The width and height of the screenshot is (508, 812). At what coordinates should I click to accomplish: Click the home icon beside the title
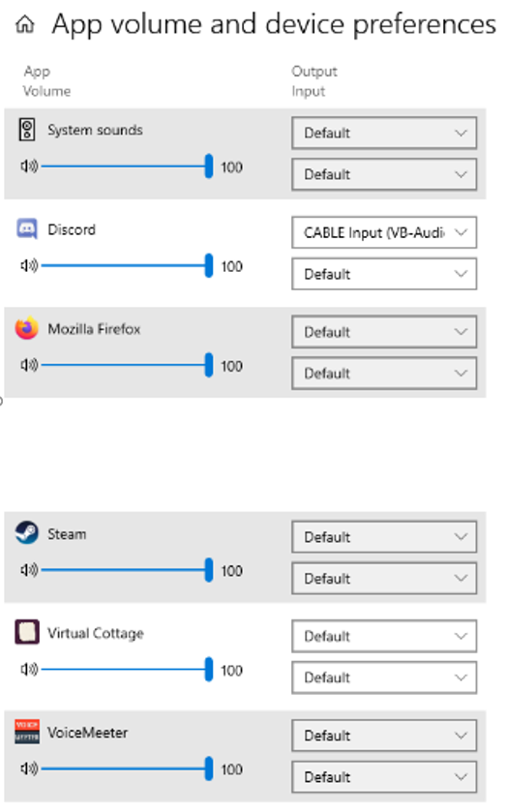click(x=25, y=24)
